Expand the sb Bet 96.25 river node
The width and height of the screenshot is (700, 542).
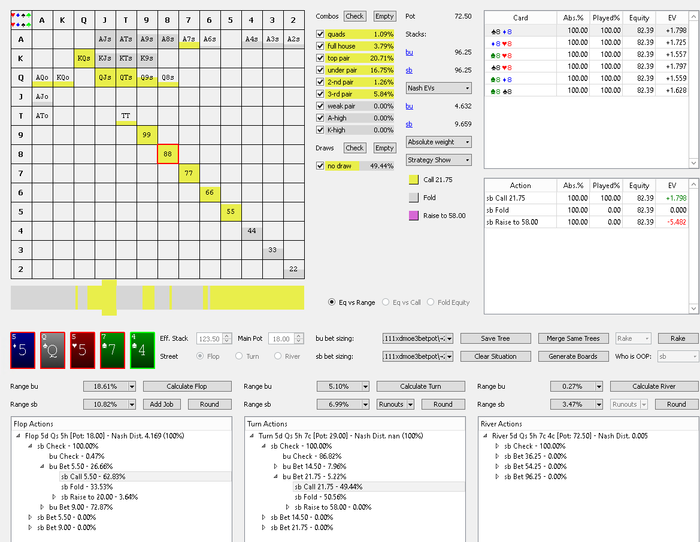pos(497,476)
